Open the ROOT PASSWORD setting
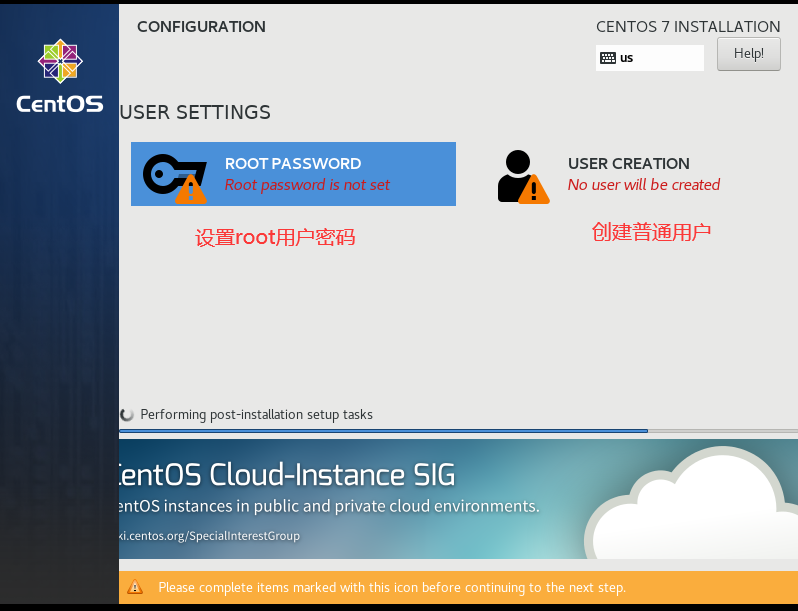The image size is (798, 611). coord(293,174)
